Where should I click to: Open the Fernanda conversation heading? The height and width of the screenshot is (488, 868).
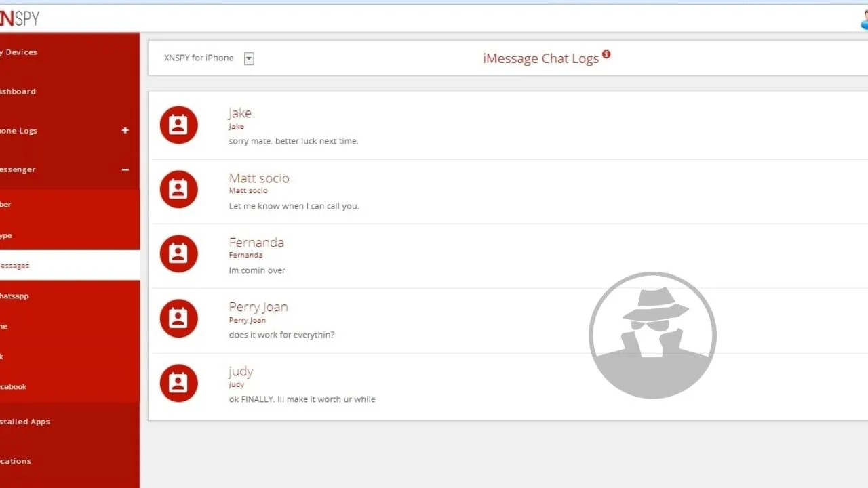[256, 243]
